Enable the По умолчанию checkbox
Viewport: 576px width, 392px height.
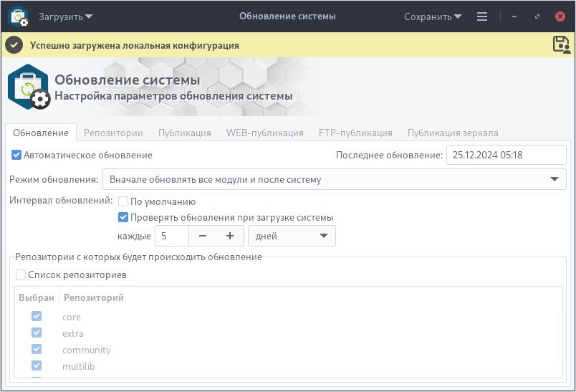(123, 201)
